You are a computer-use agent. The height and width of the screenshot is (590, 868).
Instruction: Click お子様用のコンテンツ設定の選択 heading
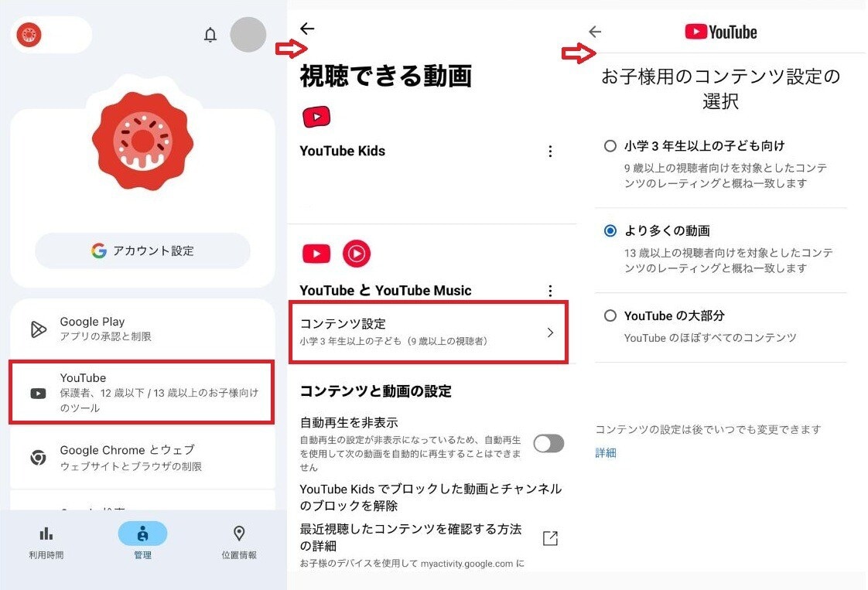(721, 89)
